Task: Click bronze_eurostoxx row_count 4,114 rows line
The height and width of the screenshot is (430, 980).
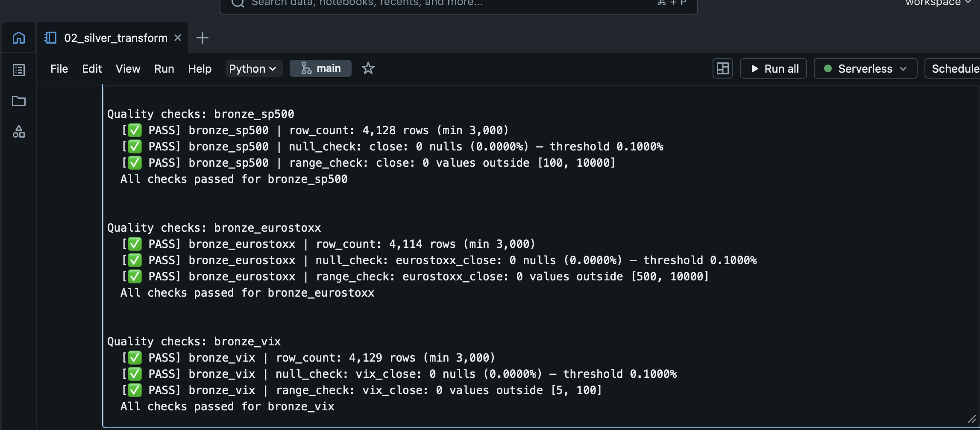Action: coord(328,244)
